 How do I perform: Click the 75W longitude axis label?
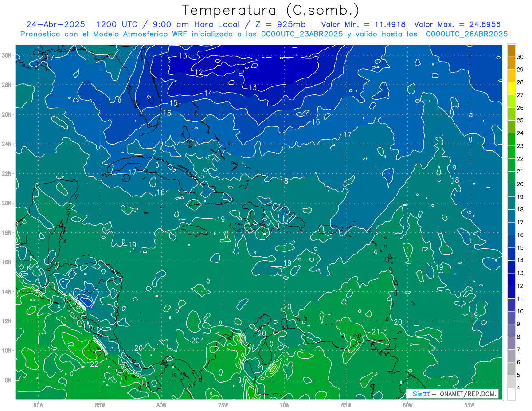pyautogui.click(x=223, y=405)
